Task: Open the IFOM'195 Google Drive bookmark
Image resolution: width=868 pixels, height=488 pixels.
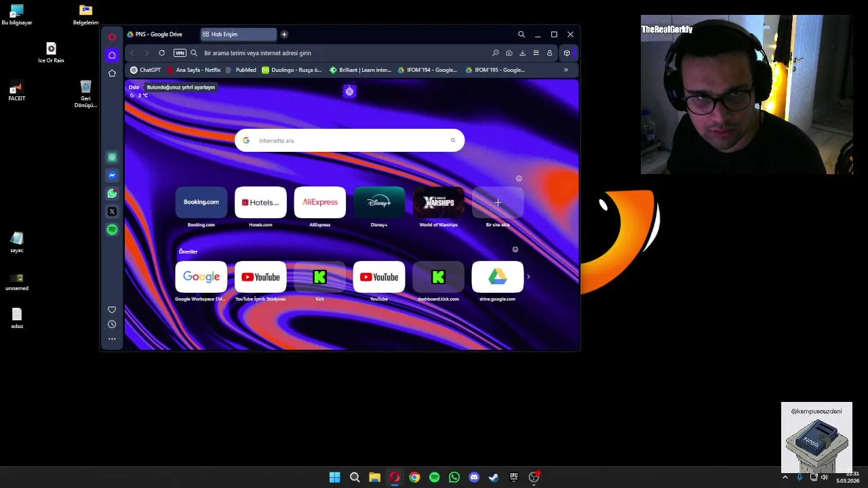Action: [495, 70]
